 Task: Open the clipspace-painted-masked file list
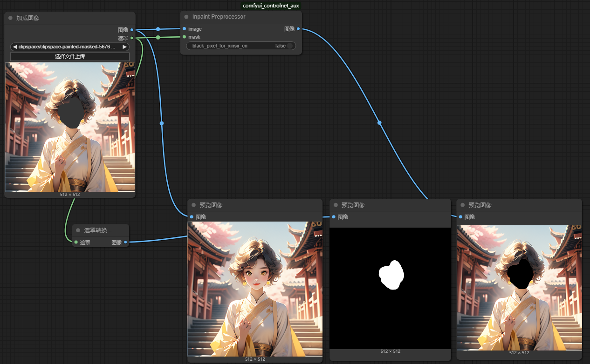click(x=68, y=47)
